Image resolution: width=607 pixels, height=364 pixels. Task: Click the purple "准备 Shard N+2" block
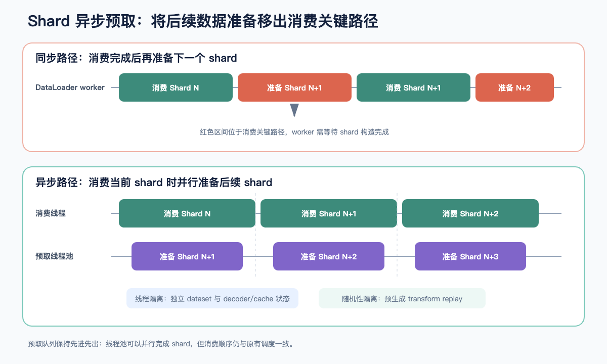329,256
